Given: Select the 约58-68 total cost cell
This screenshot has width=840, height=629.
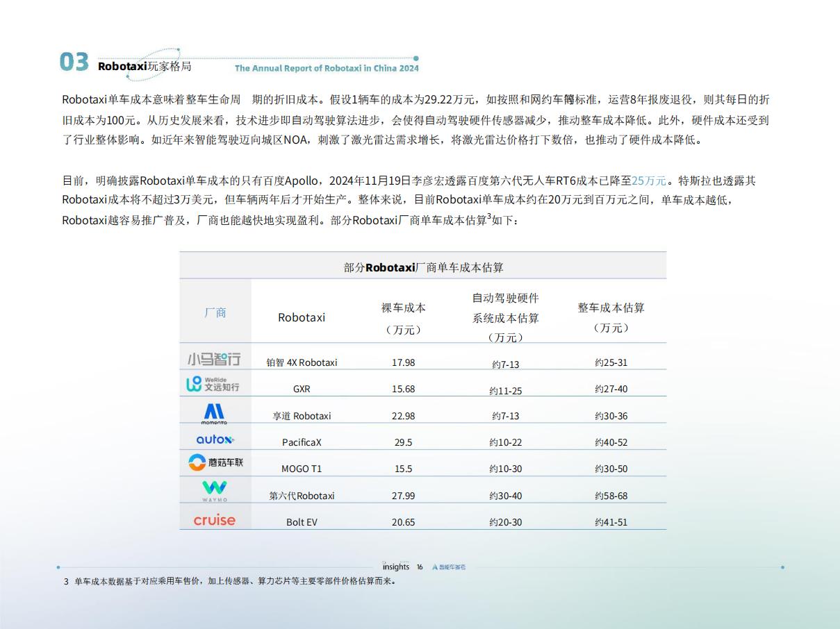Looking at the screenshot, I should click(611, 496).
